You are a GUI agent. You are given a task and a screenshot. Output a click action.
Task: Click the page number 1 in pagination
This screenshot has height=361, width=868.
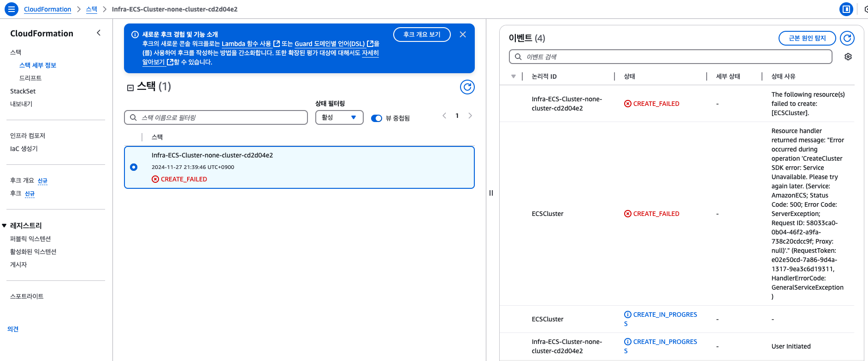[457, 116]
